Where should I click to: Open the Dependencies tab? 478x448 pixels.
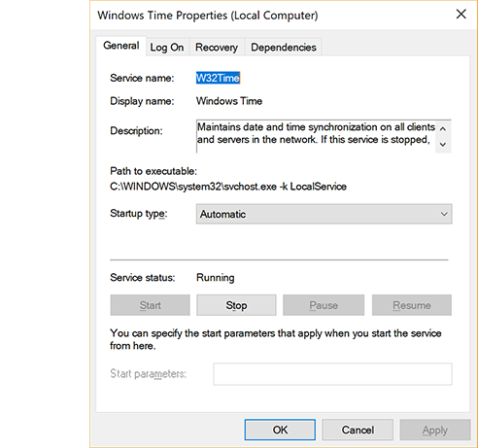click(284, 48)
